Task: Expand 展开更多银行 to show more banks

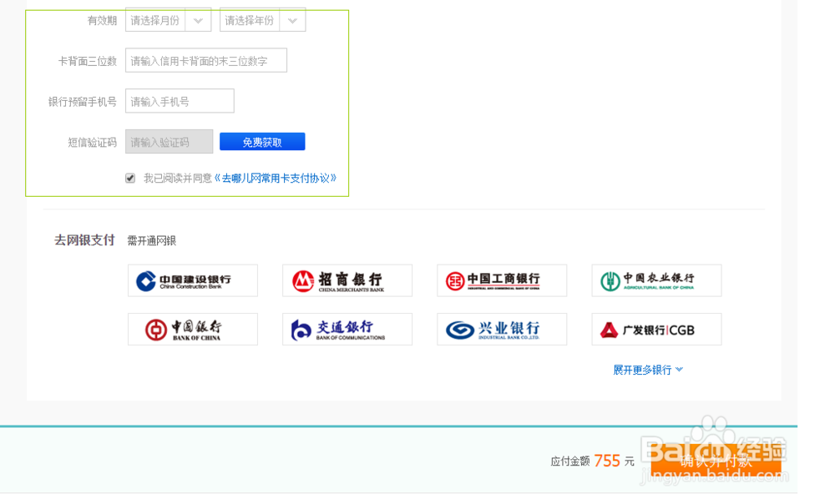Action: 647,369
